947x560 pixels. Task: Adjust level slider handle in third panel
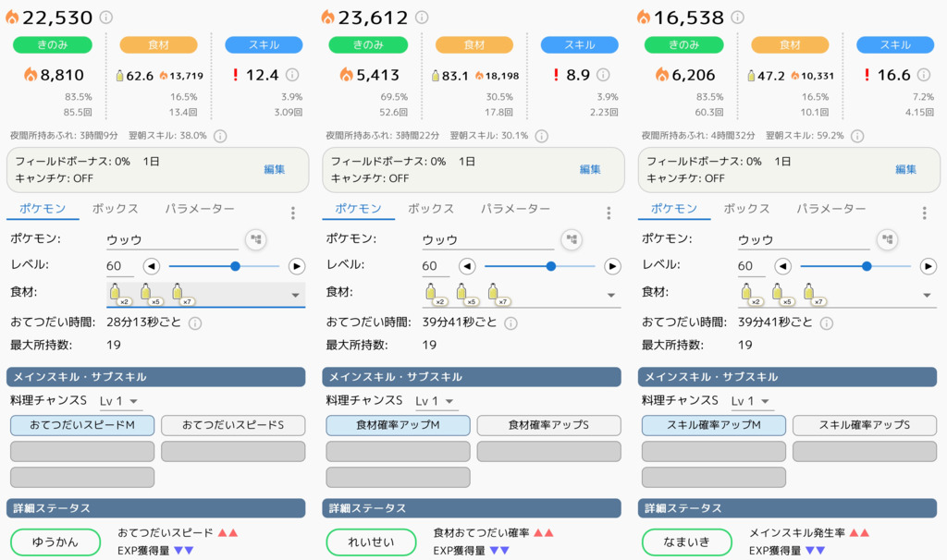867,266
